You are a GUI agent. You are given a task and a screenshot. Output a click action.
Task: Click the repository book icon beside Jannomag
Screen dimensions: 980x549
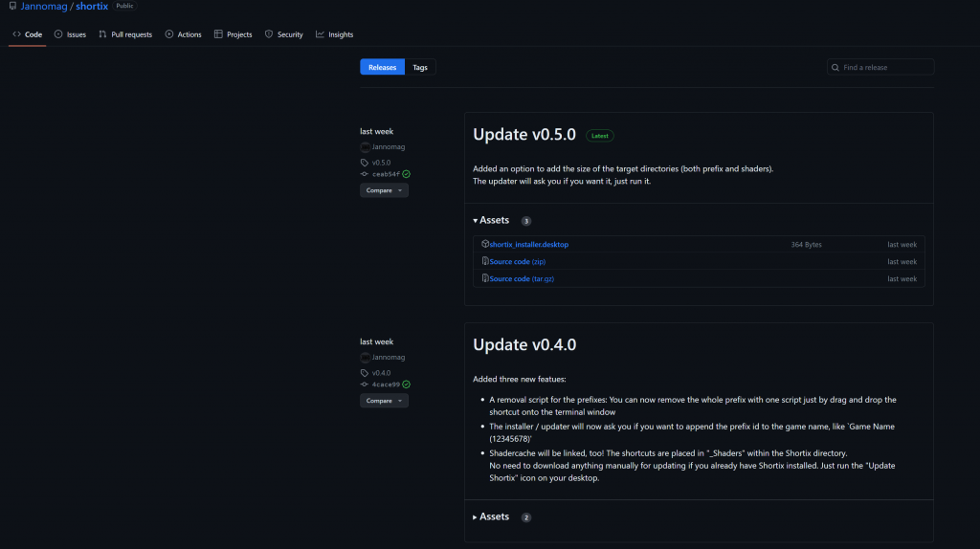12,6
